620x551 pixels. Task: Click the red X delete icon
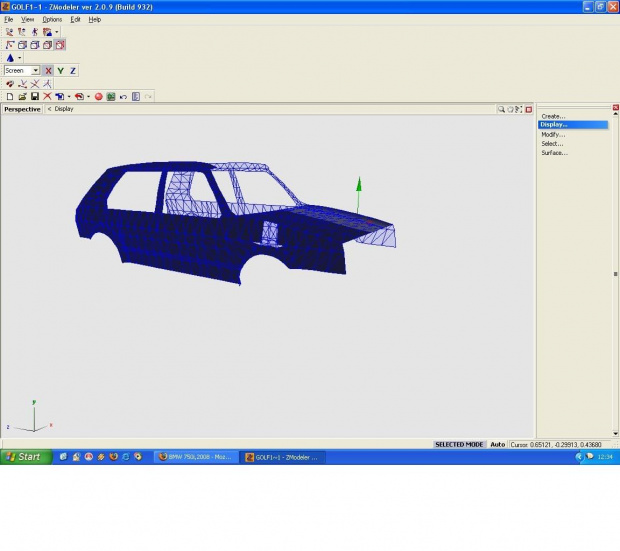pyautogui.click(x=47, y=96)
